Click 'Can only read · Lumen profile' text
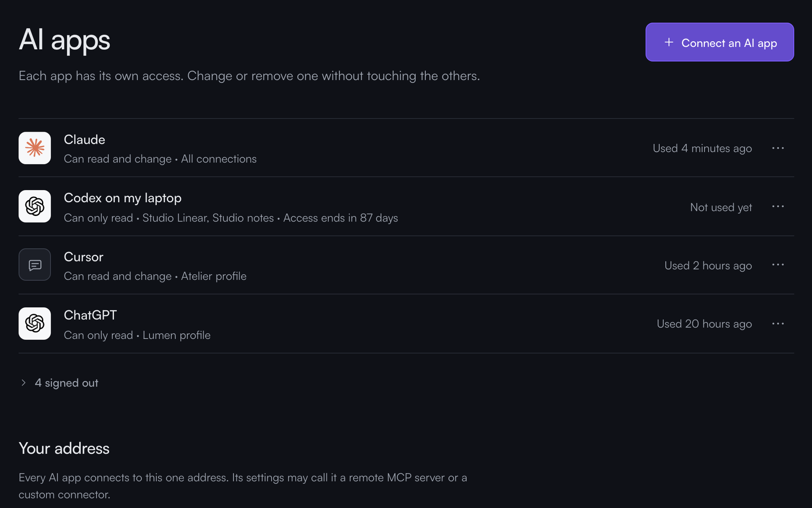Image resolution: width=812 pixels, height=508 pixels. [137, 335]
